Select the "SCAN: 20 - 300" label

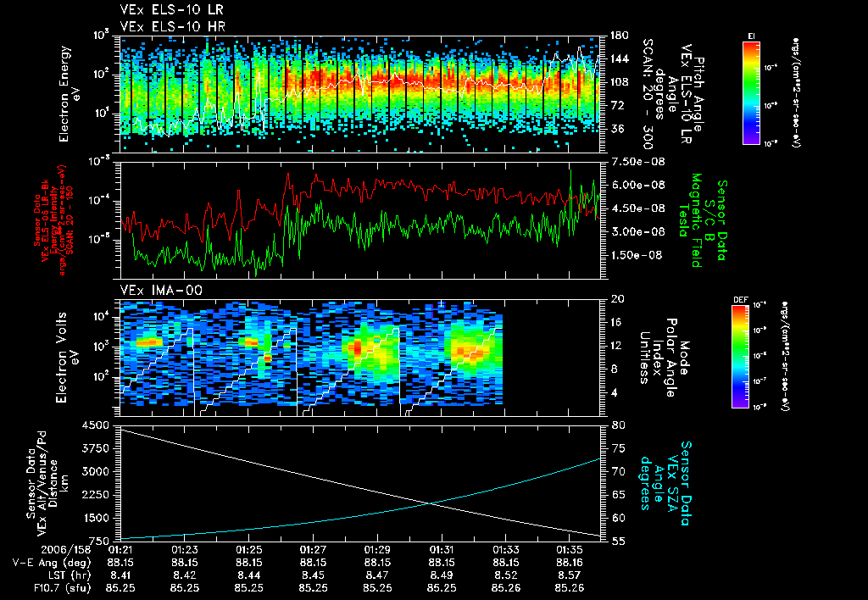click(x=647, y=94)
